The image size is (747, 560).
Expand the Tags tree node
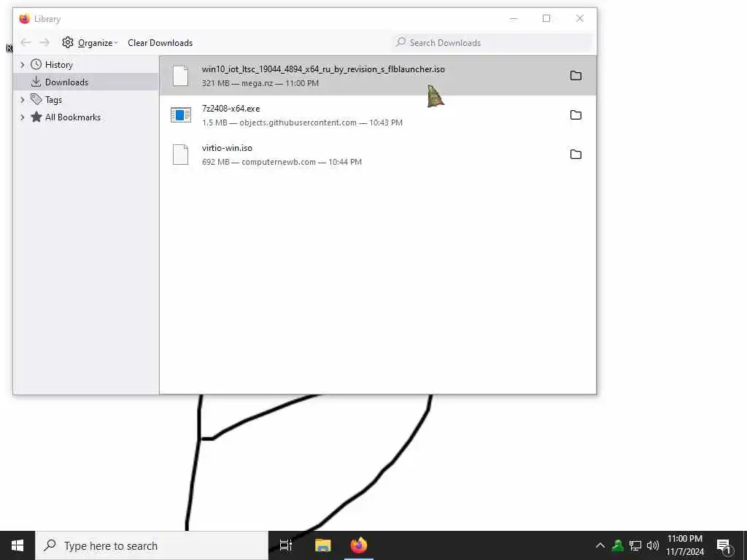click(x=22, y=99)
